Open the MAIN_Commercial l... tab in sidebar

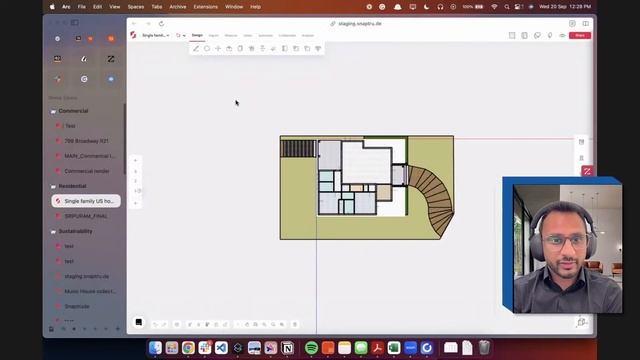(x=86, y=156)
